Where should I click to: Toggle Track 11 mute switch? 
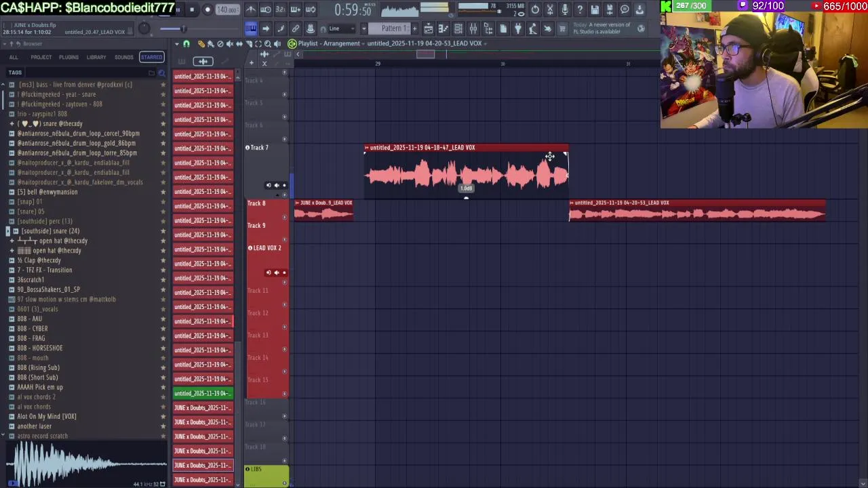pyautogui.click(x=284, y=304)
